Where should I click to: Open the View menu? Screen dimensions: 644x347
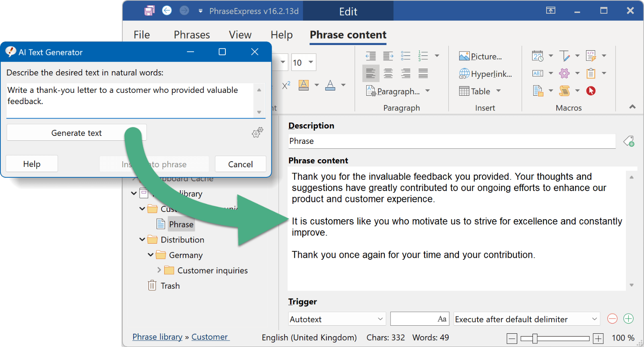pyautogui.click(x=240, y=35)
